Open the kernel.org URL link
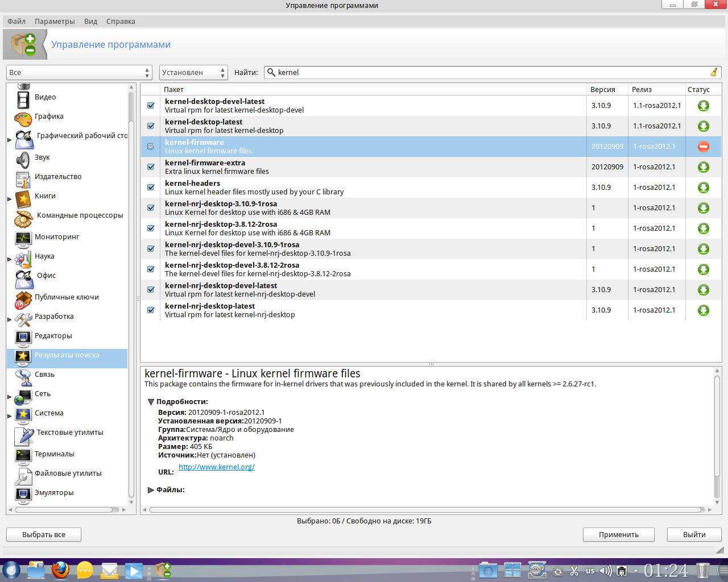Screen dimensions: 728x582 coord(217,467)
